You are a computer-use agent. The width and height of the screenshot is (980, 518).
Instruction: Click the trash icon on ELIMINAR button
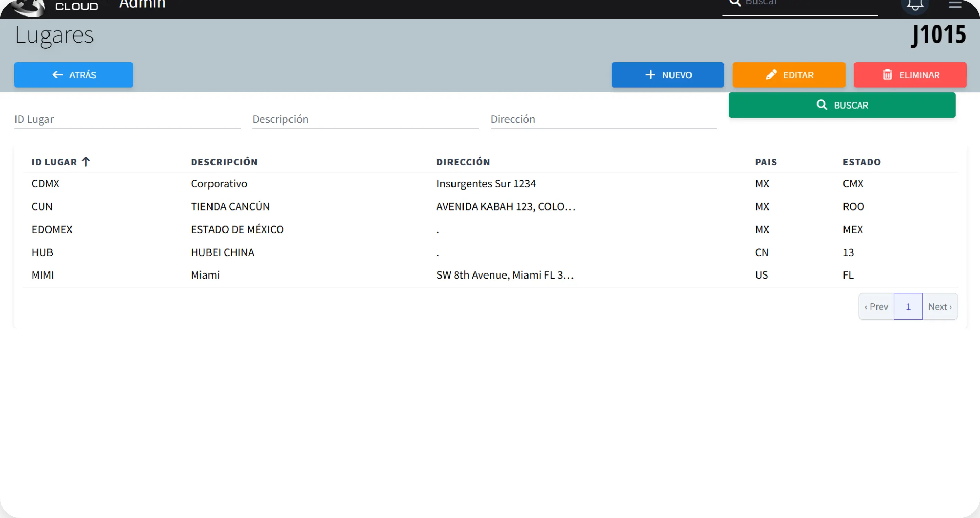[x=888, y=75]
